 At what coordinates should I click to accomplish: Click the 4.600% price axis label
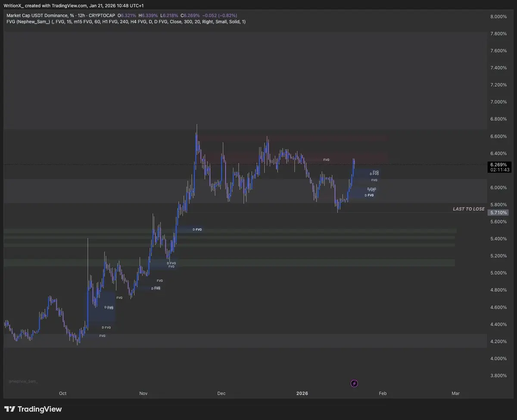point(498,307)
